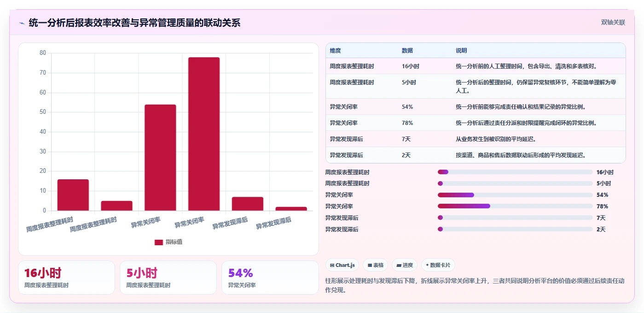Click the progress bar for 5小时
The image size is (644, 313).
pos(515,183)
